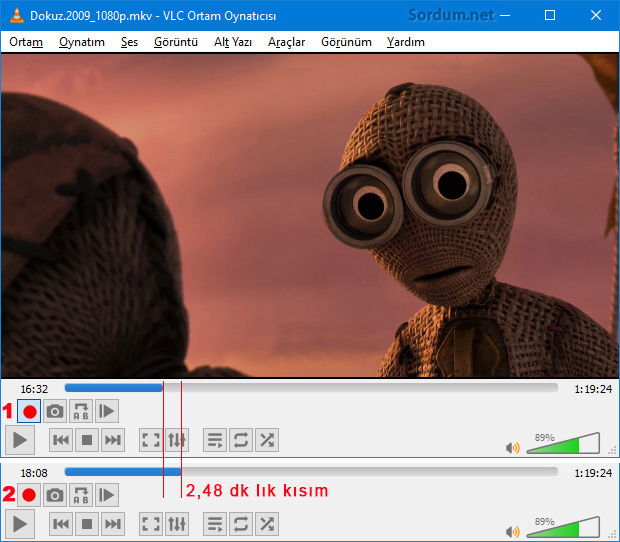
Task: Go to previous media in the 18:08 control bar
Action: pyautogui.click(x=61, y=524)
